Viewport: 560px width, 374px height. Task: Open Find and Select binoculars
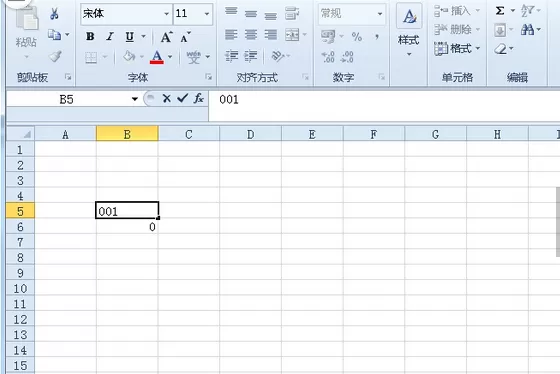tap(527, 29)
